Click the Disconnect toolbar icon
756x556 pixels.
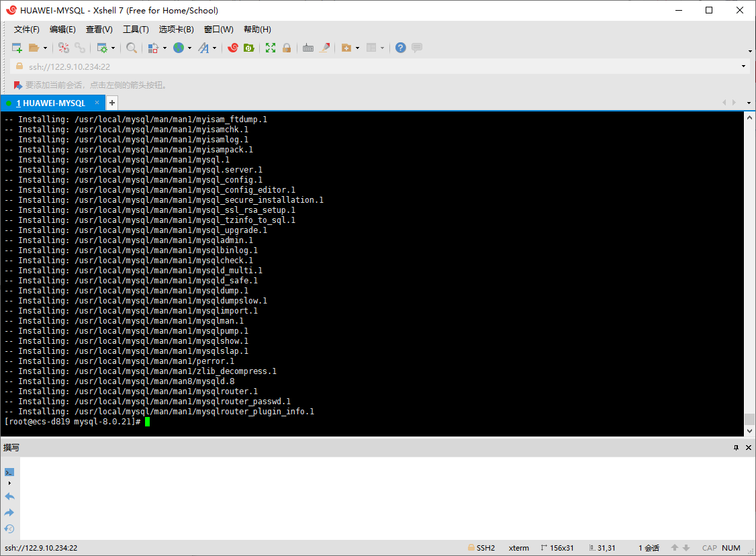pos(64,48)
